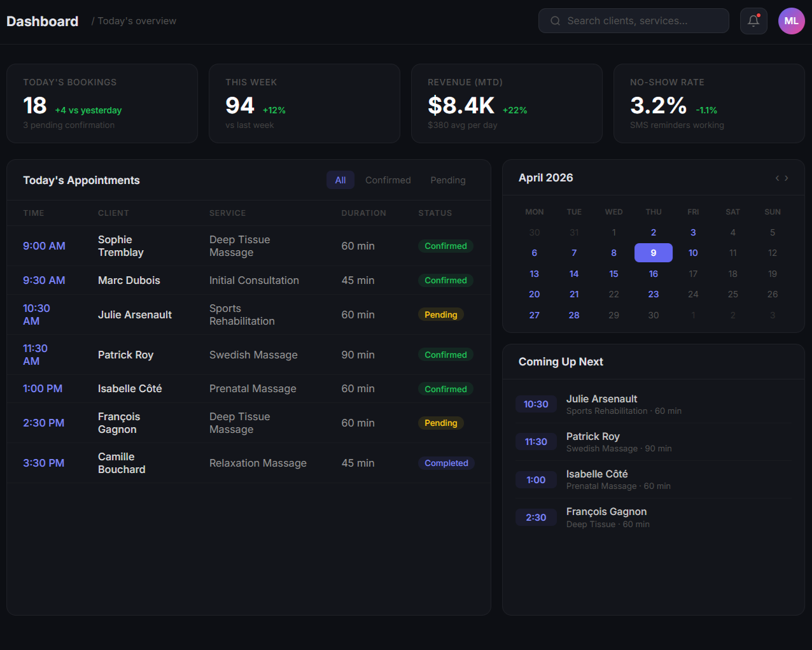Toggle Julie Arsenault's Pending status badge
Viewport: 812px width, 650px height.
[x=441, y=314]
